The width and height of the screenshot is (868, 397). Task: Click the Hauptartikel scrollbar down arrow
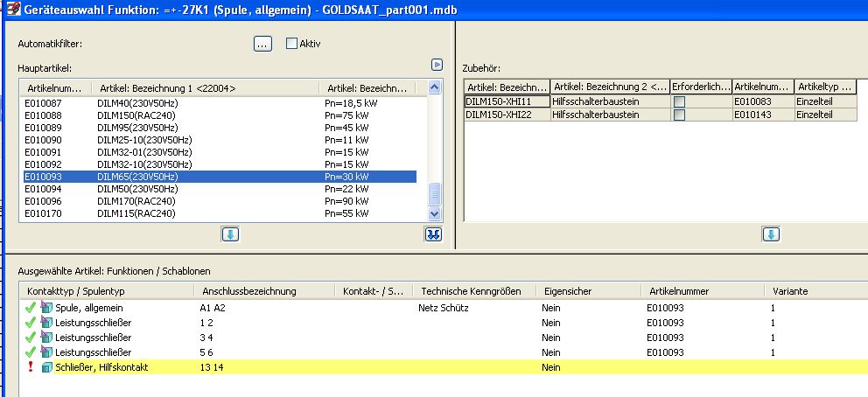point(435,214)
